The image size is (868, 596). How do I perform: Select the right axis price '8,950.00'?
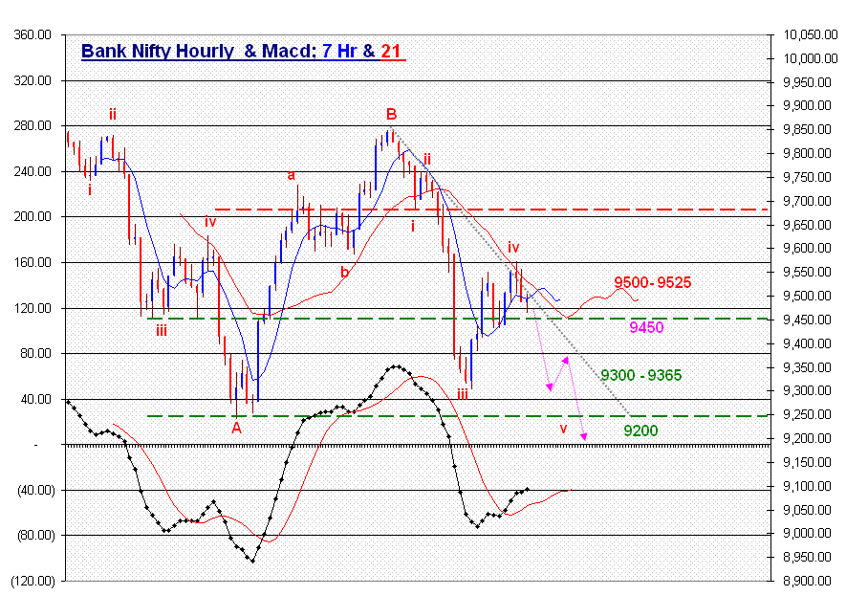tap(807, 557)
